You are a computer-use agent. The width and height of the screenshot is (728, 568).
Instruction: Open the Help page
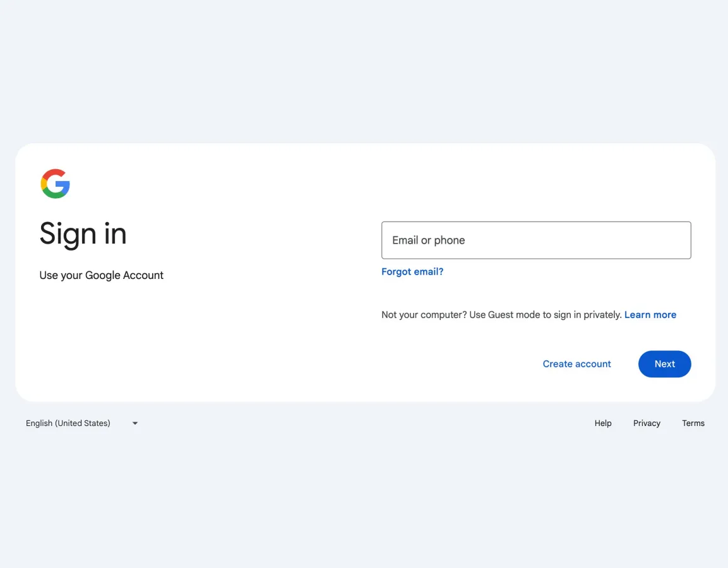pos(602,423)
